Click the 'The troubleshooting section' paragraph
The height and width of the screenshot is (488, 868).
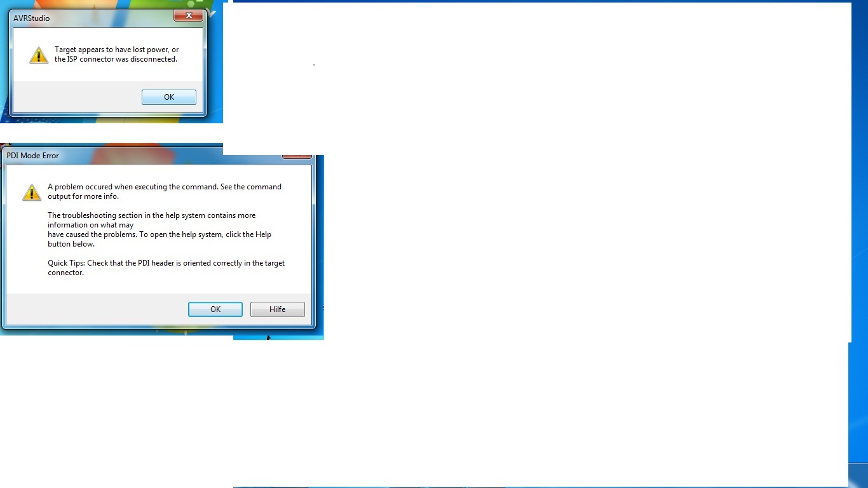[159, 229]
